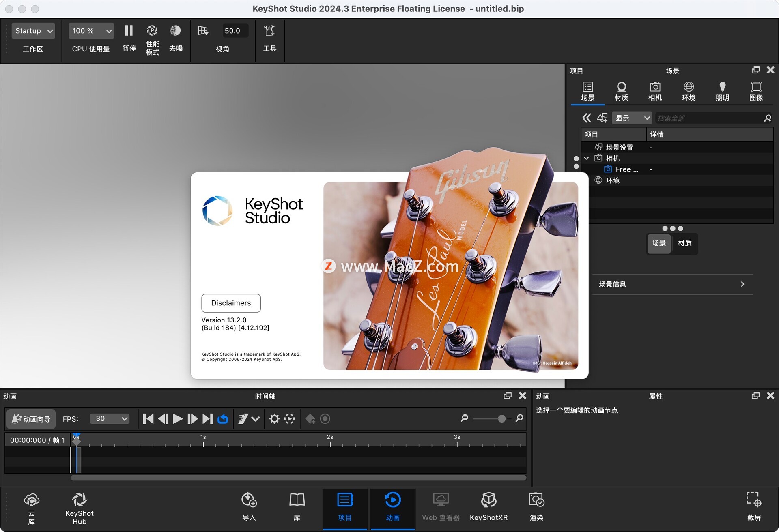Image resolution: width=779 pixels, height=532 pixels.
Task: Open the motion blur dropdown arrow in timeline
Action: coord(255,419)
